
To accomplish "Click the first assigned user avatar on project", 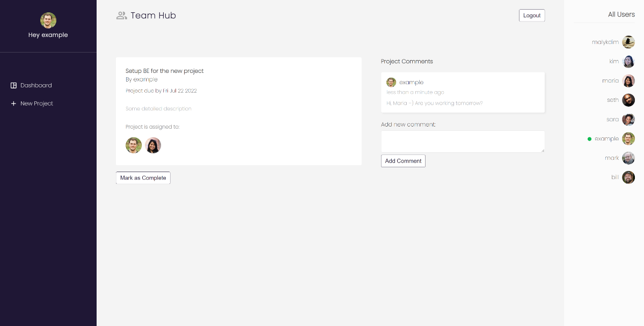I will click(x=134, y=145).
